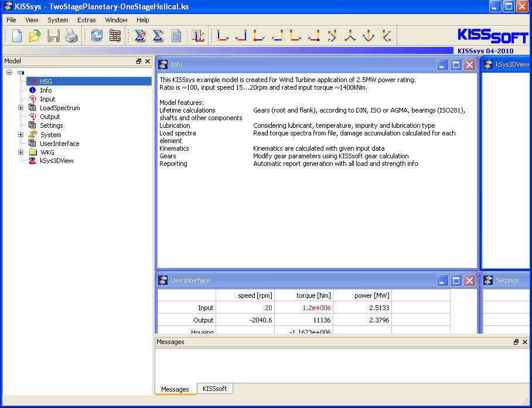Select the UserInterface tree item

coord(59,144)
